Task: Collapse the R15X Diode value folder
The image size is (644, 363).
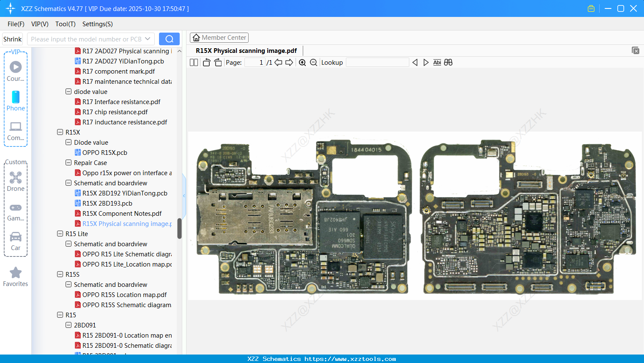Action: coord(69,142)
